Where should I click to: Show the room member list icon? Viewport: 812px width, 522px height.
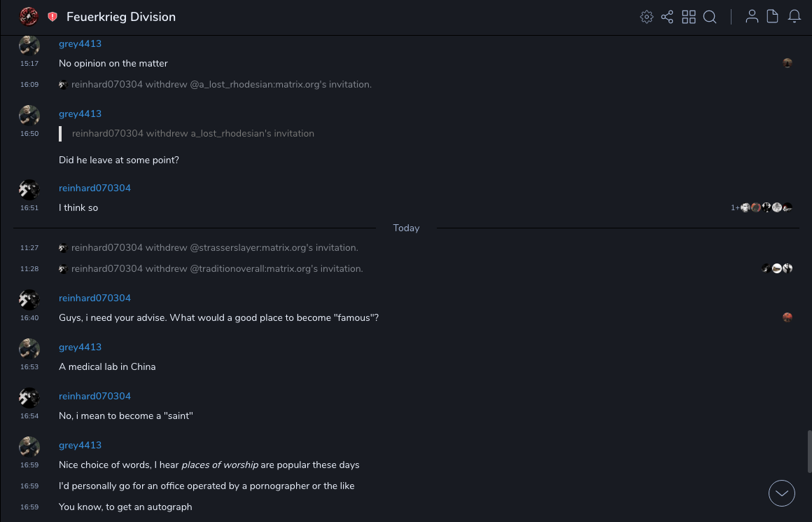[752, 17]
